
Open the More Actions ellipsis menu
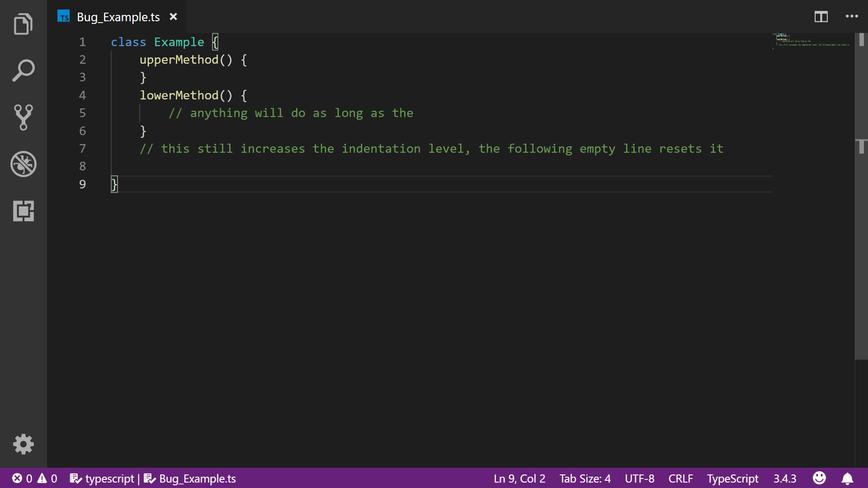point(852,17)
